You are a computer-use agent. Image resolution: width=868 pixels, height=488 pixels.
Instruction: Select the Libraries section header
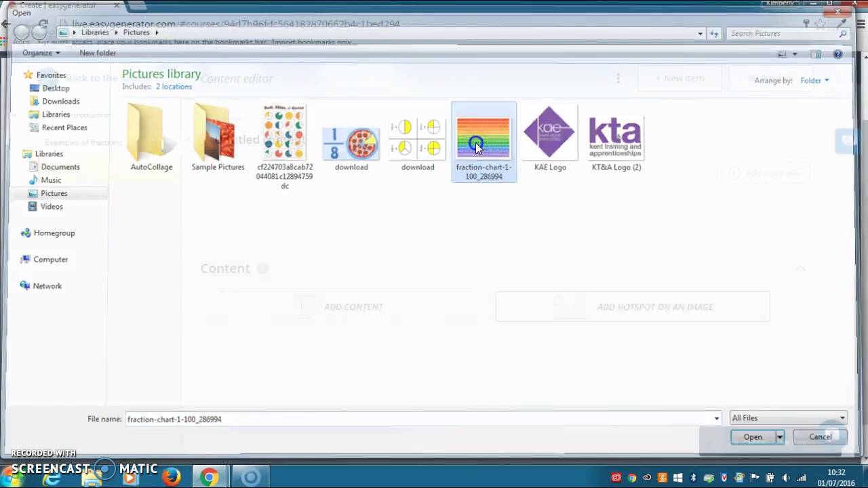click(49, 154)
